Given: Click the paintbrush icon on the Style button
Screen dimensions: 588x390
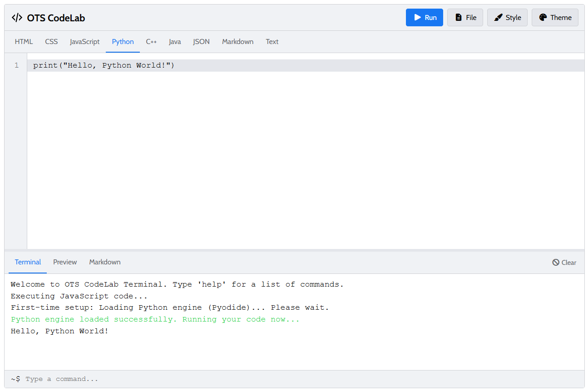Looking at the screenshot, I should tap(499, 17).
